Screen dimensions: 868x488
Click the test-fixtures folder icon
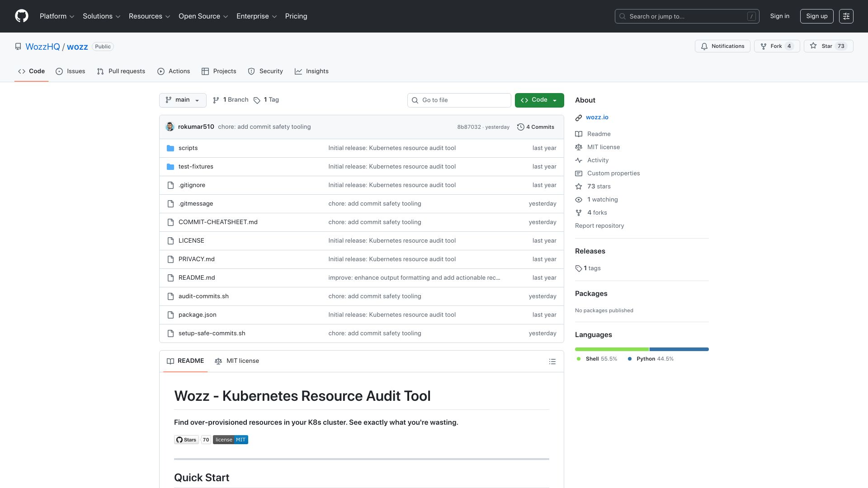(x=170, y=167)
